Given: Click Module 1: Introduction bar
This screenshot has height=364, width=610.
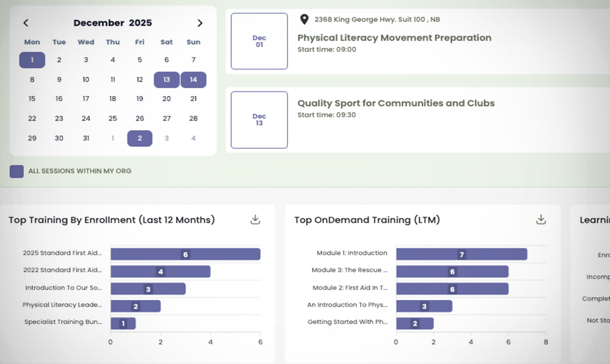Looking at the screenshot, I should (461, 254).
